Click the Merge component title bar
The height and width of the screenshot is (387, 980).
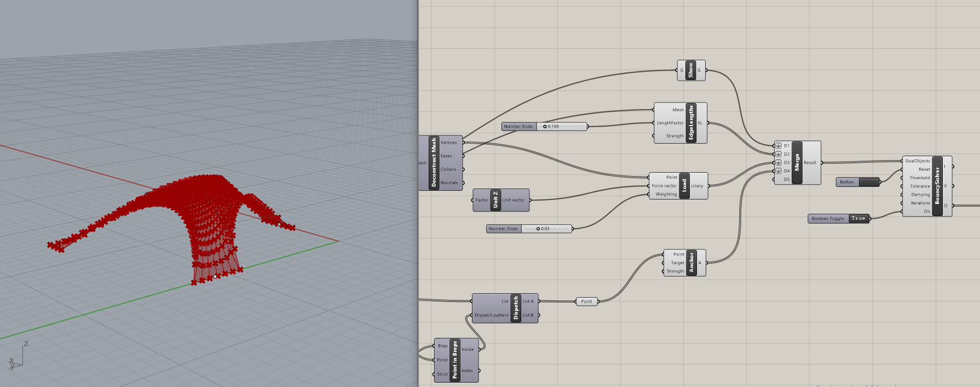(x=797, y=163)
